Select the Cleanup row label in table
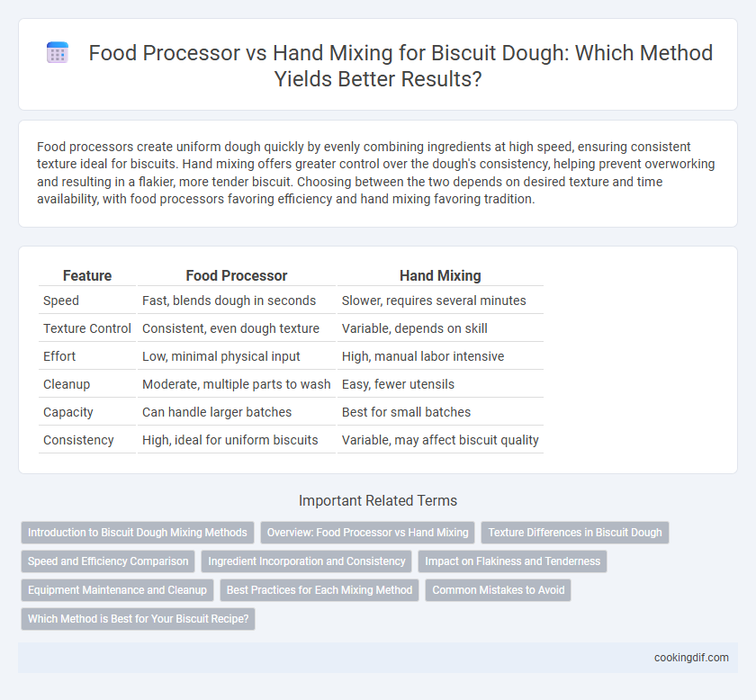756x700 pixels. 67,384
